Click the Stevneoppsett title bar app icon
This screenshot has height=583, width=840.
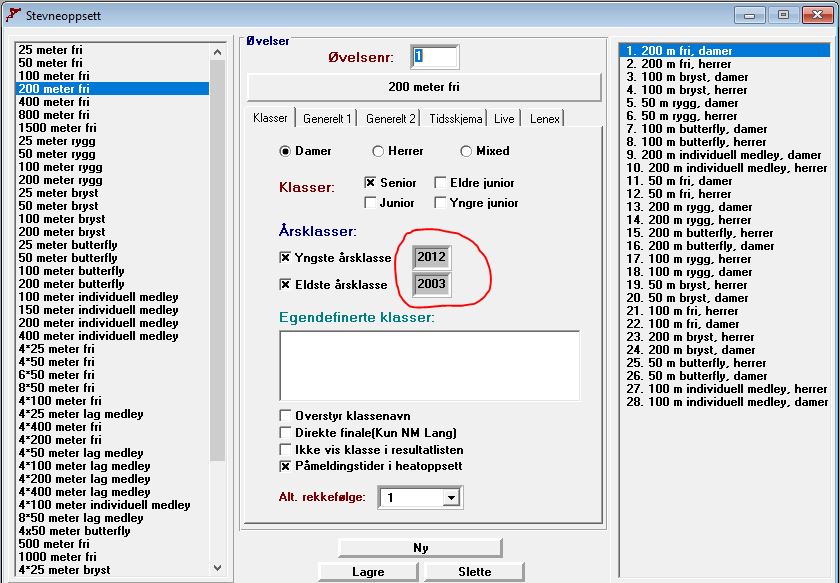pyautogui.click(x=13, y=16)
